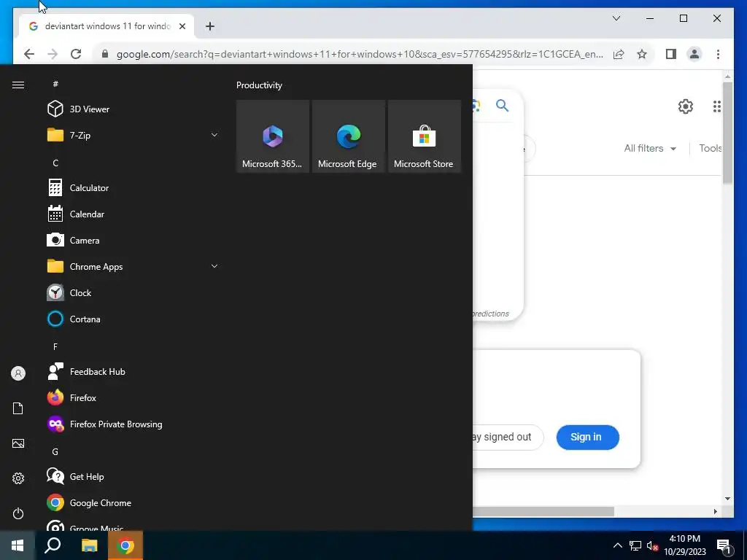Open Settings gear in Start sidebar
747x560 pixels.
tap(18, 478)
